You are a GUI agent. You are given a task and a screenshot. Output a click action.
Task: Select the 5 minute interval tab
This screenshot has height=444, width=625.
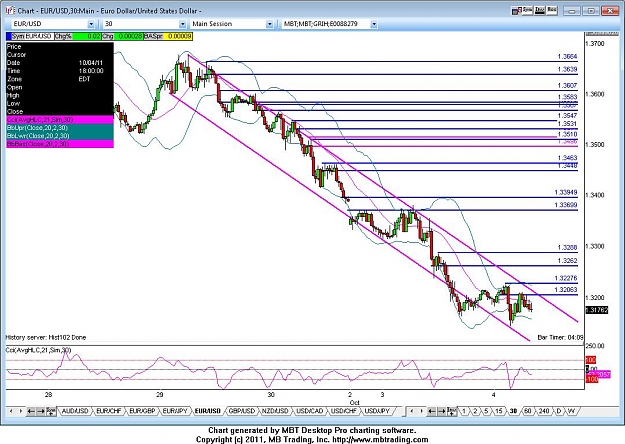(x=486, y=411)
